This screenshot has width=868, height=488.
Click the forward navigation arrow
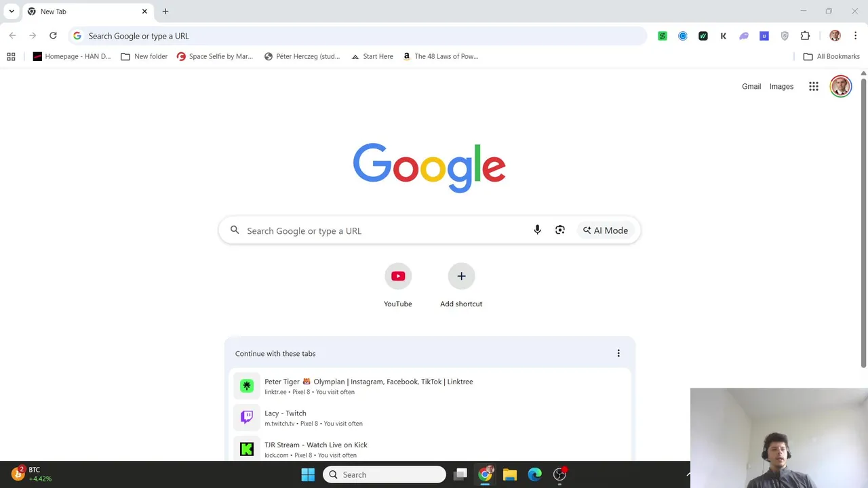click(33, 36)
